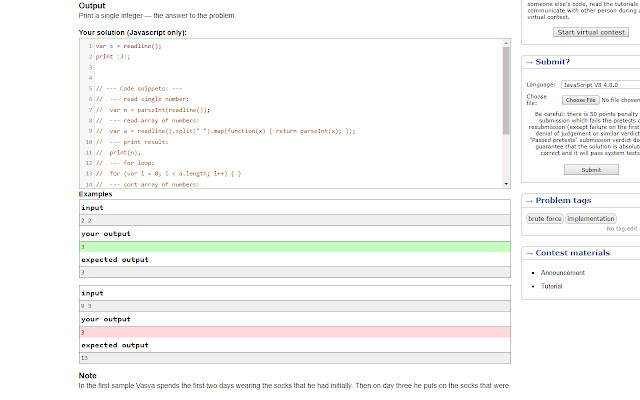Viewport: 640px width, 400px height.
Task: Click the code editor scroll down arrow
Action: (x=506, y=184)
